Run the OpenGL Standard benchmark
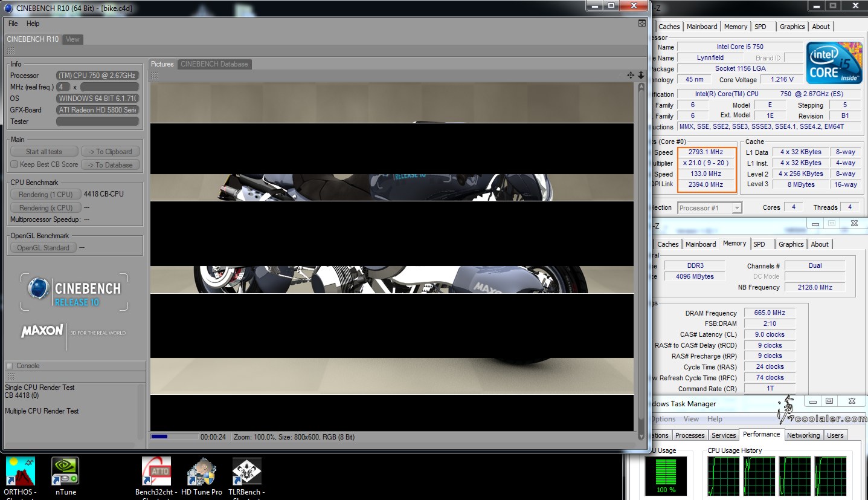 pyautogui.click(x=43, y=247)
